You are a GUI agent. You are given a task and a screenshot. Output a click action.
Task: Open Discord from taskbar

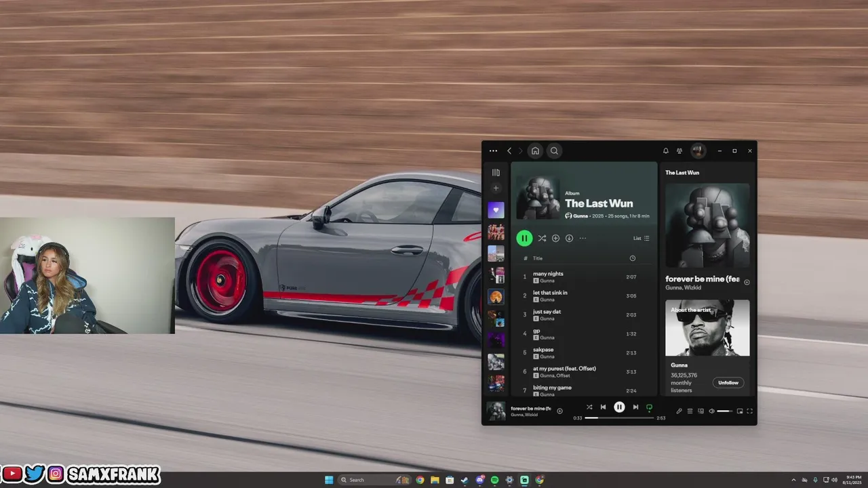tap(480, 480)
